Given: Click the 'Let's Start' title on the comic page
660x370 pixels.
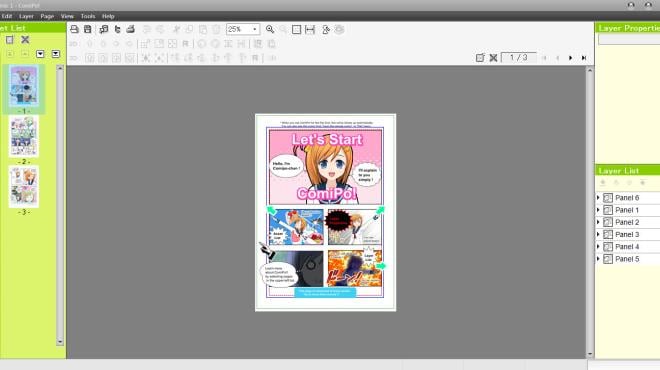Looking at the screenshot, I should tap(327, 139).
